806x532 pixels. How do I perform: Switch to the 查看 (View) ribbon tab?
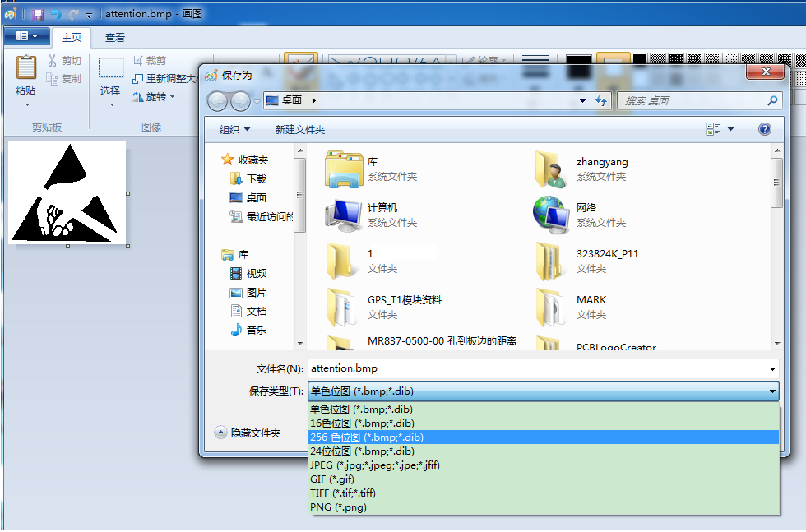115,38
